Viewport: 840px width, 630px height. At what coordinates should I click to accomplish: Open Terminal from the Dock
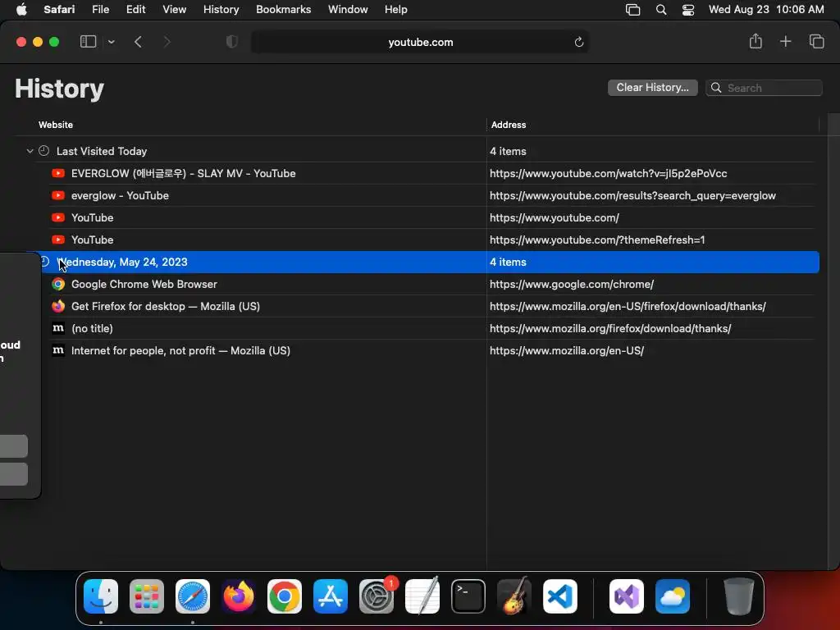click(468, 596)
